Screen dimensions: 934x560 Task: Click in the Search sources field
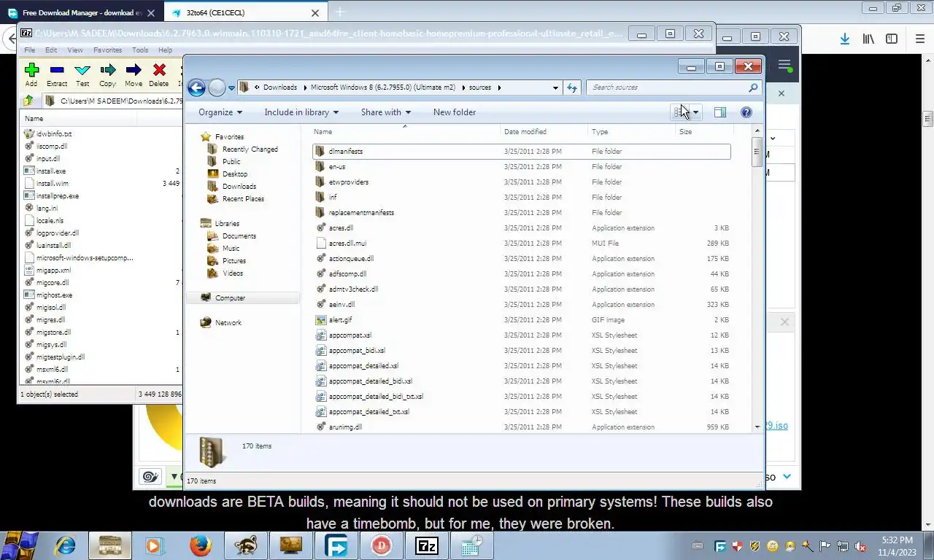pyautogui.click(x=668, y=87)
